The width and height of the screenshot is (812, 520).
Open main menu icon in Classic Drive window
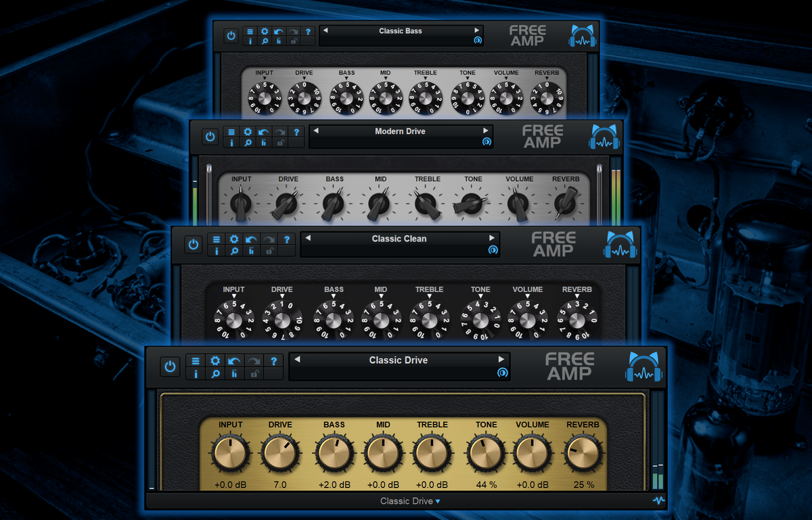tap(196, 361)
